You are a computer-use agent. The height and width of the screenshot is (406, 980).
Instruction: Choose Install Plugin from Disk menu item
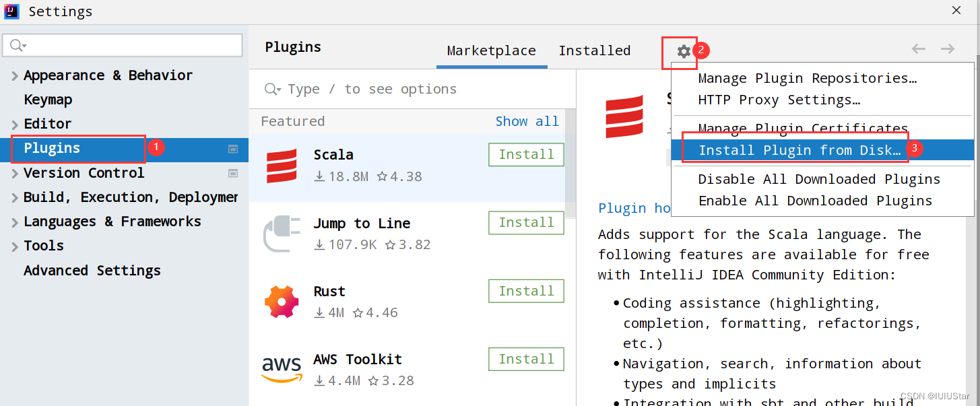pos(822,150)
